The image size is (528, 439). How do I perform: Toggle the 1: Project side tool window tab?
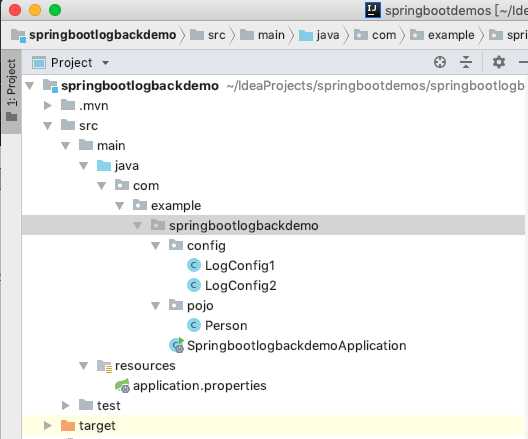[x=11, y=90]
